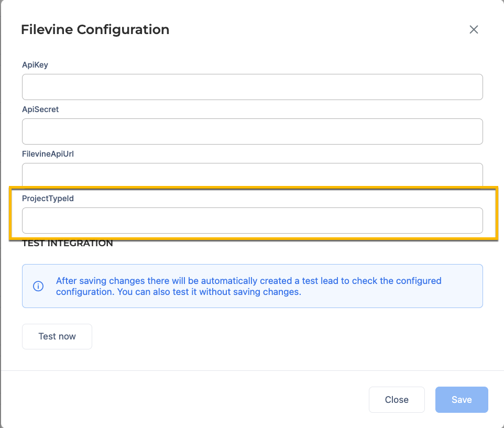Screen dimensions: 504x428
Task: Select the FilevineApiUrl input field
Action: 252,174
